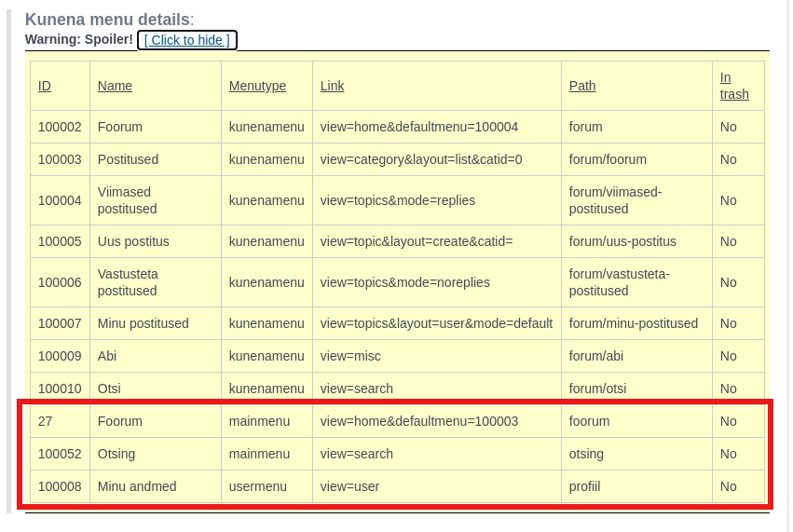Click the Link column header
Image resolution: width=793 pixels, height=532 pixels.
click(x=332, y=86)
